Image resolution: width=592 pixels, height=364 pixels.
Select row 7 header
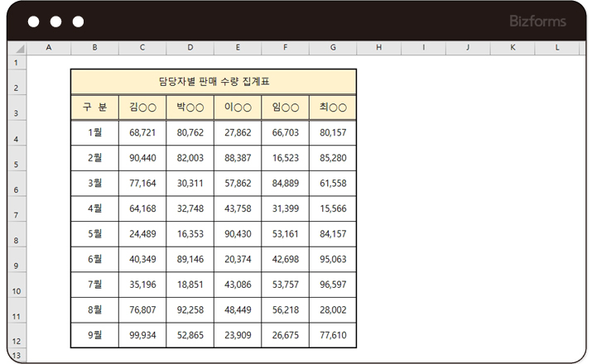[x=17, y=209]
